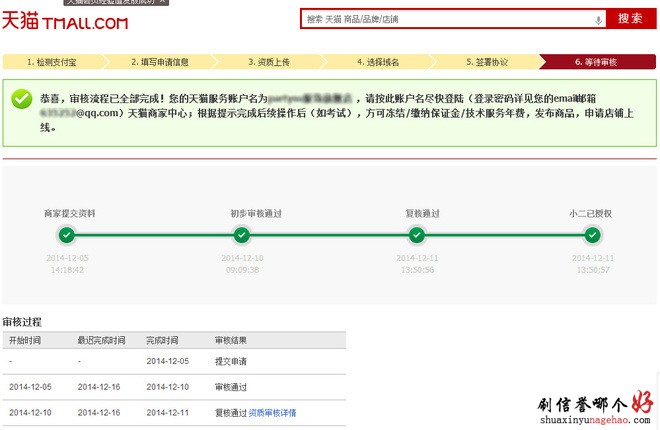Click the 2014-12-10 09:09:38 timestamp
The image size is (660, 430).
pos(242,264)
